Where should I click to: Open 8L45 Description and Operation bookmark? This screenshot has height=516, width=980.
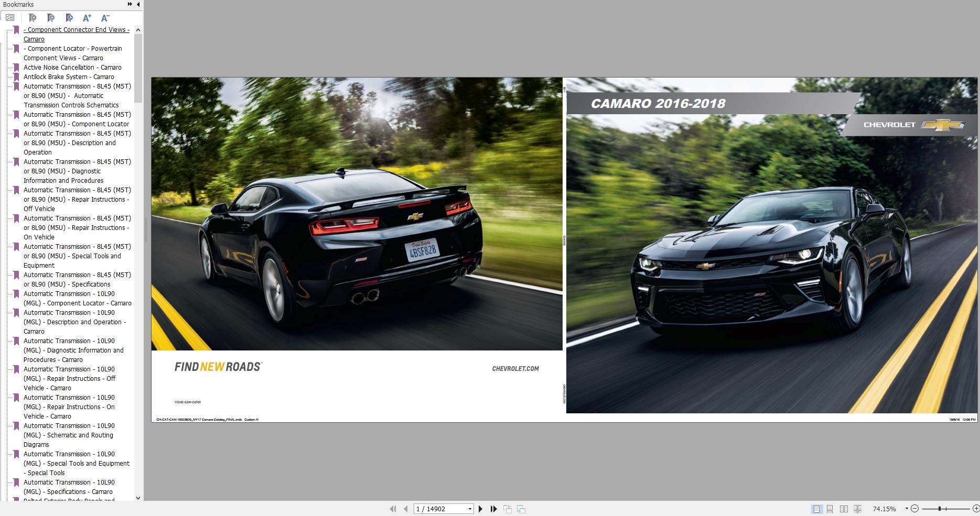tap(78, 143)
